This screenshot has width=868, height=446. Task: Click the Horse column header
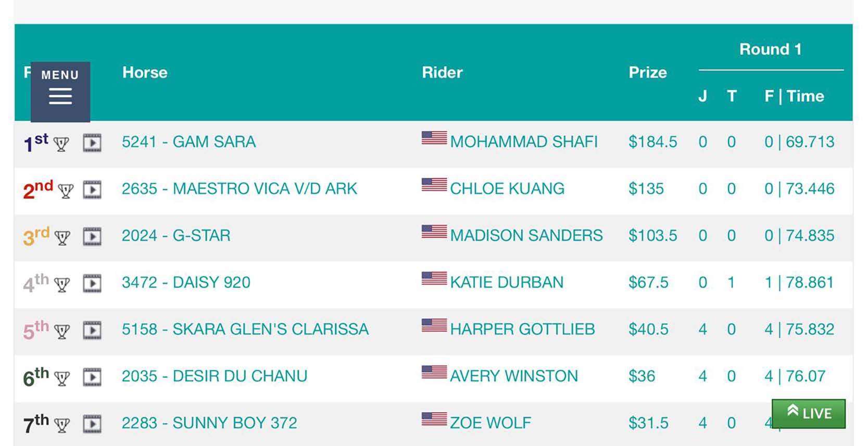[145, 72]
